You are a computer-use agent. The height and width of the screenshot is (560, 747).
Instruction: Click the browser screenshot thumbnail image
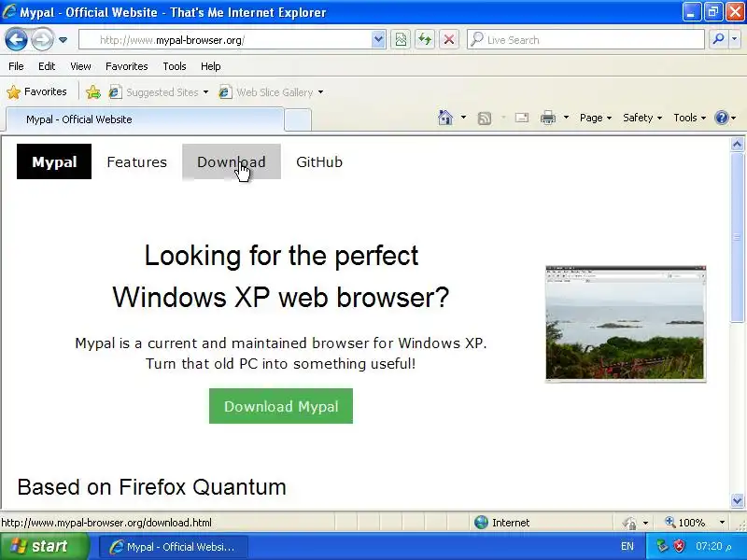point(626,323)
